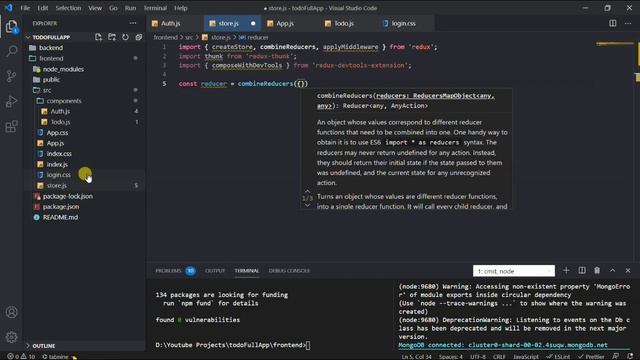The width and height of the screenshot is (640, 360).
Task: Split the editor to the right
Action: tap(613, 23)
